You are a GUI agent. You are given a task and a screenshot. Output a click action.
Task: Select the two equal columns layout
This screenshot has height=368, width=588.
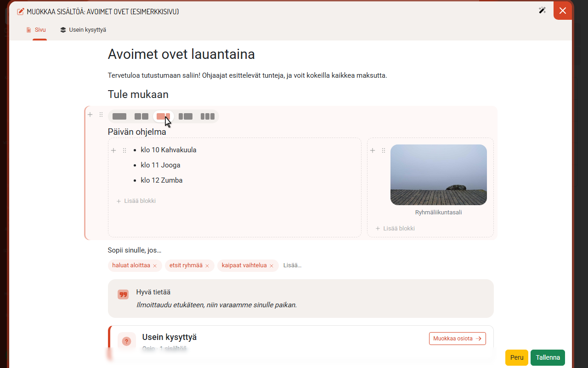pyautogui.click(x=141, y=116)
